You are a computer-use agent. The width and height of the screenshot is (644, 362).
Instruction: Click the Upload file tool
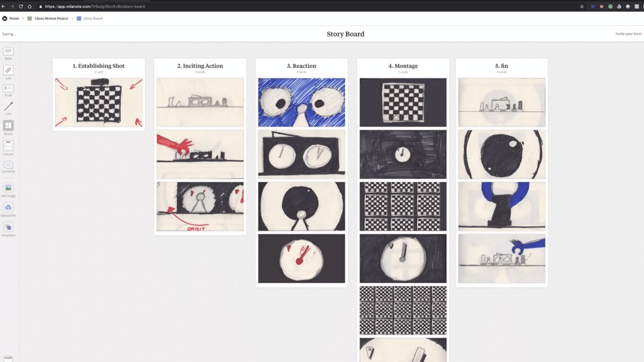tap(8, 207)
